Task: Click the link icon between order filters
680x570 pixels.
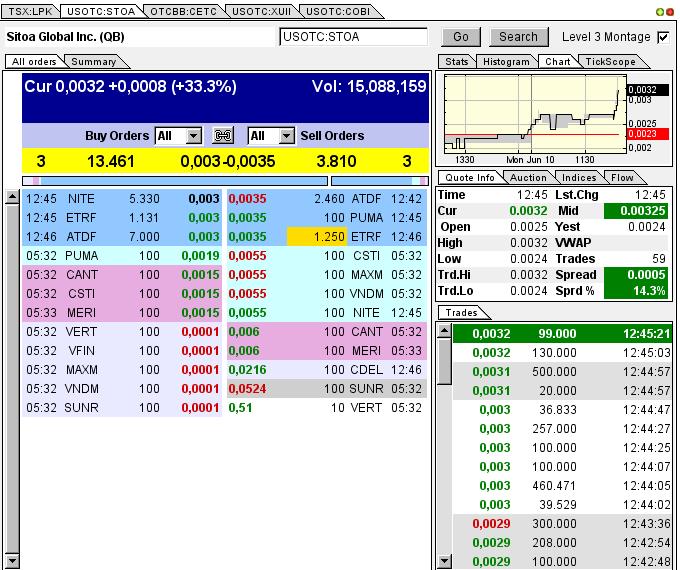Action: [224, 136]
